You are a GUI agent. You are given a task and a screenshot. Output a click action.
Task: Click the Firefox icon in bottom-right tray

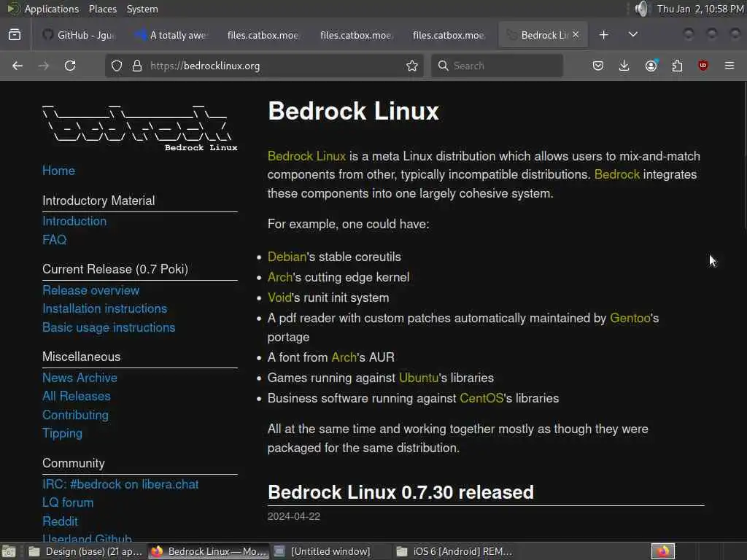coord(663,551)
